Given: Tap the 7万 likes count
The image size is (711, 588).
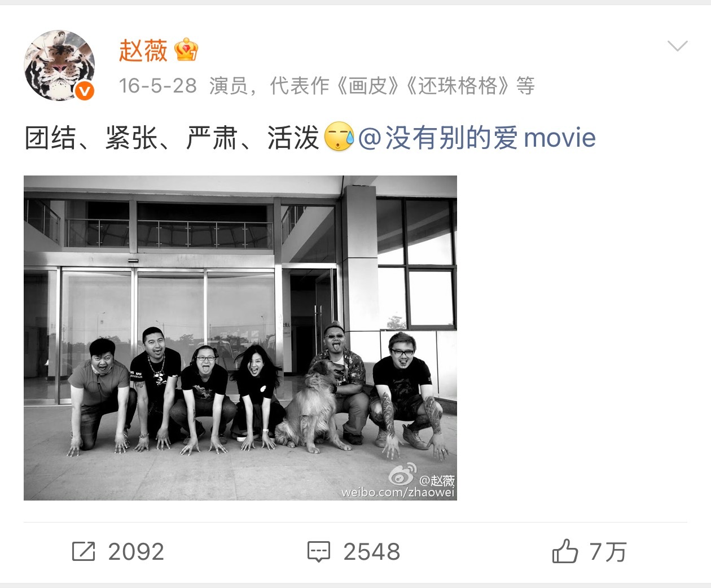Looking at the screenshot, I should point(608,552).
